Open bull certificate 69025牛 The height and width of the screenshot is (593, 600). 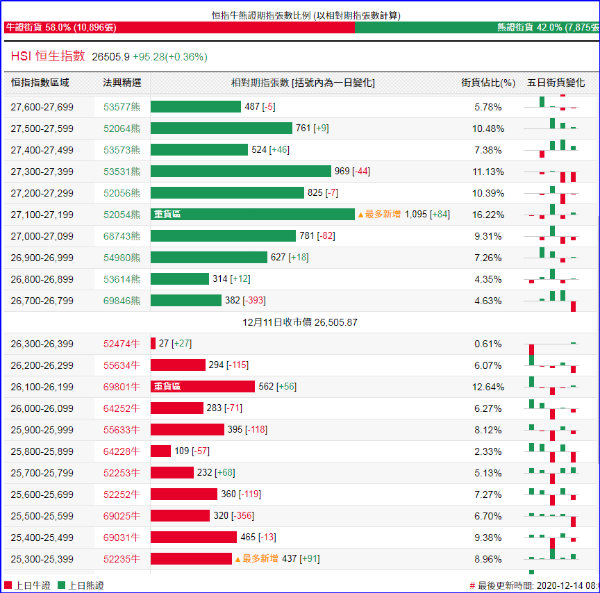click(x=122, y=516)
